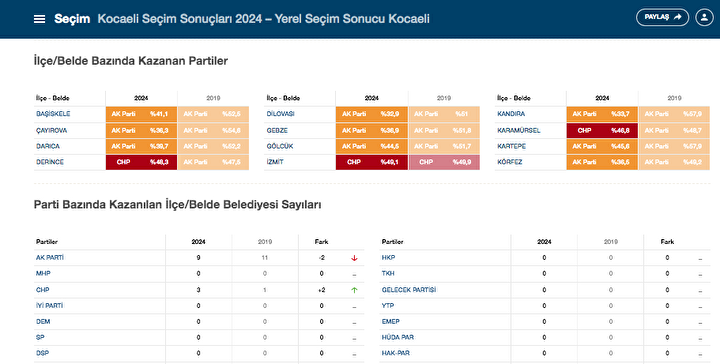Viewport: 720px width, 364px height.
Task: Open the Gelecek Partisi party link
Action: pyautogui.click(x=409, y=290)
